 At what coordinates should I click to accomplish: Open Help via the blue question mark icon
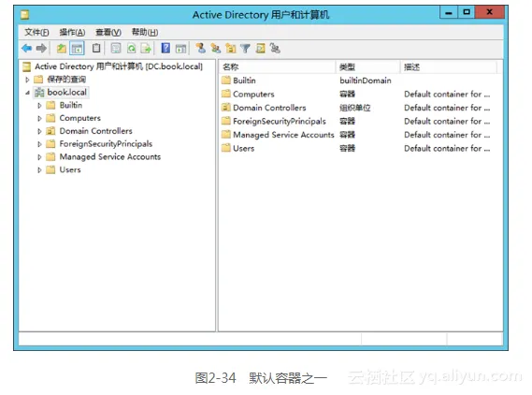tap(165, 49)
